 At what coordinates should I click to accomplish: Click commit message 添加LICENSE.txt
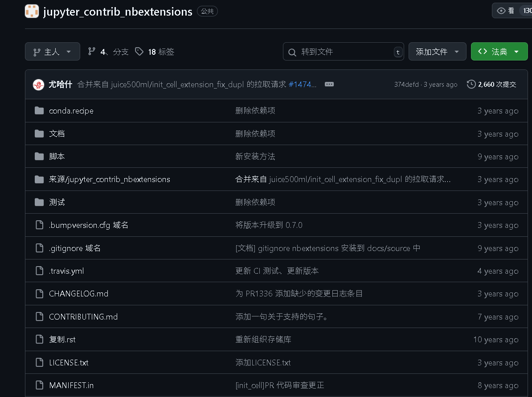(263, 362)
